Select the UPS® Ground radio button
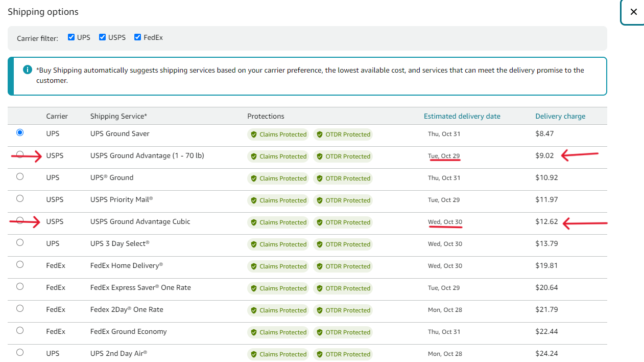 20,176
